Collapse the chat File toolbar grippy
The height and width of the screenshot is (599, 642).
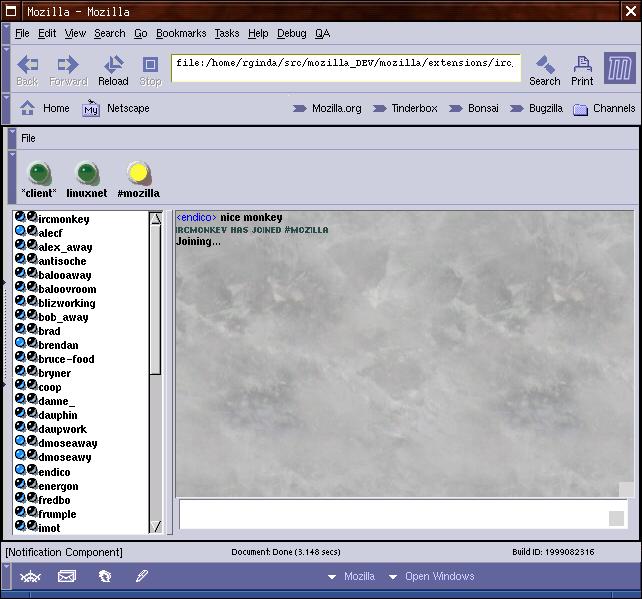[12, 138]
